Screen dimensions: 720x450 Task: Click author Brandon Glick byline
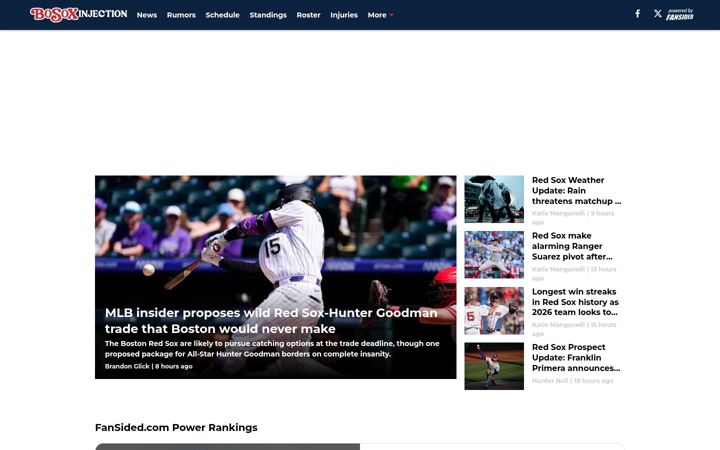click(x=127, y=366)
